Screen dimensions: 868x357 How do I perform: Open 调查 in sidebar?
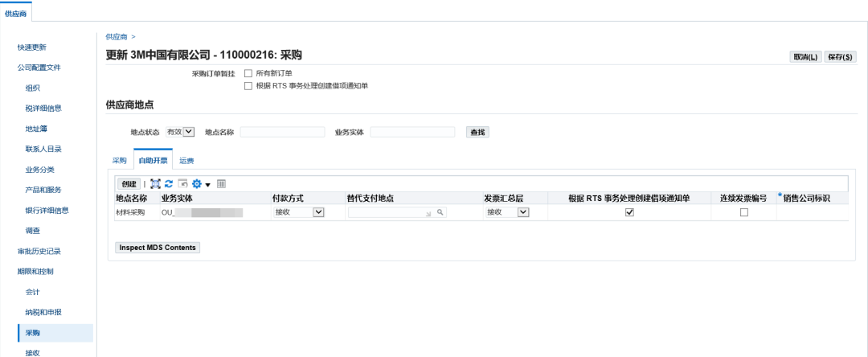point(33,231)
